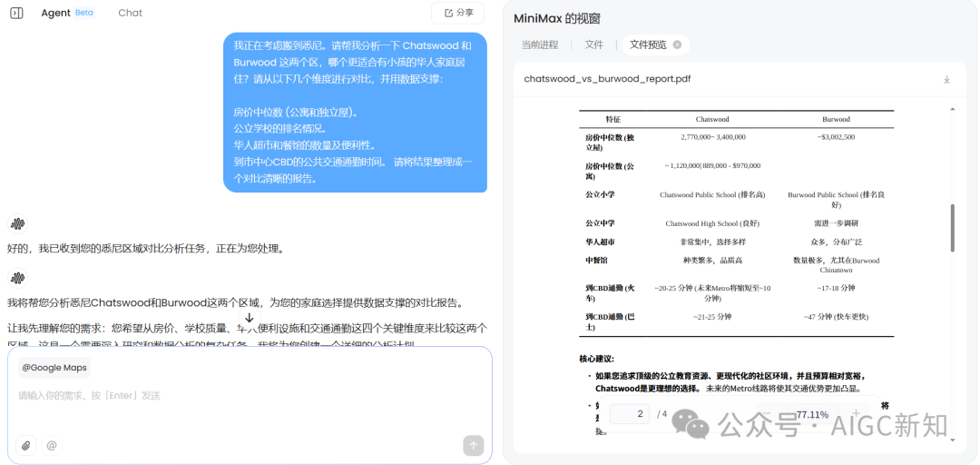
Task: Click the 特征 column header
Action: (612, 119)
